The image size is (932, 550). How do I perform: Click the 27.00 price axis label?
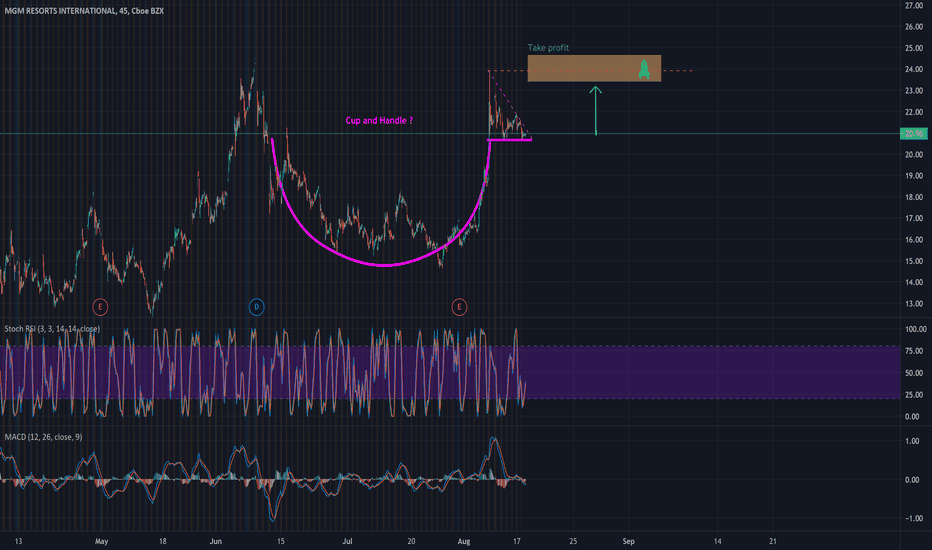[x=914, y=6]
